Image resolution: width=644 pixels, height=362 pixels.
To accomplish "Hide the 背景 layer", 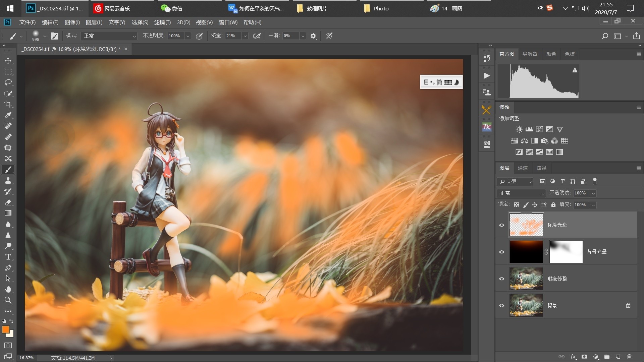I will [502, 306].
